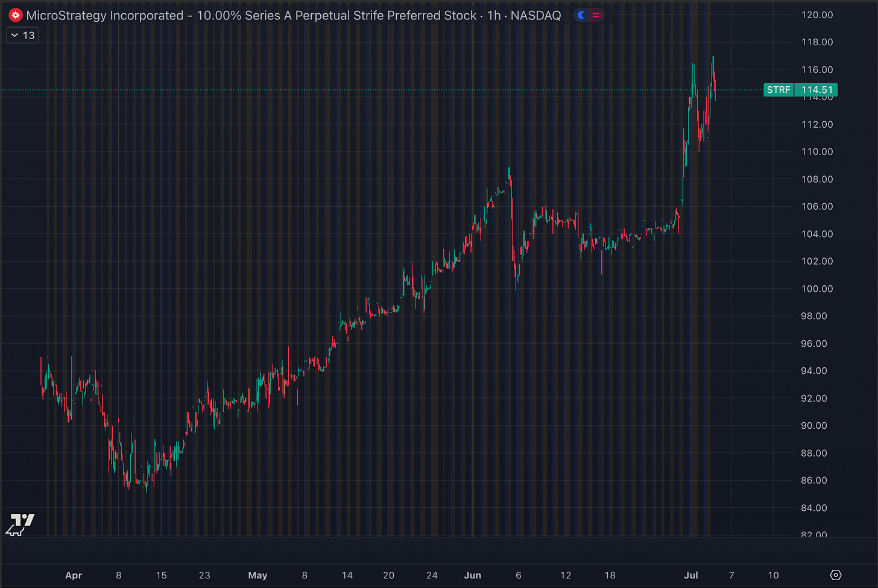Click the 86.00 price axis label
Image resolution: width=878 pixels, height=588 pixels.
[x=814, y=481]
